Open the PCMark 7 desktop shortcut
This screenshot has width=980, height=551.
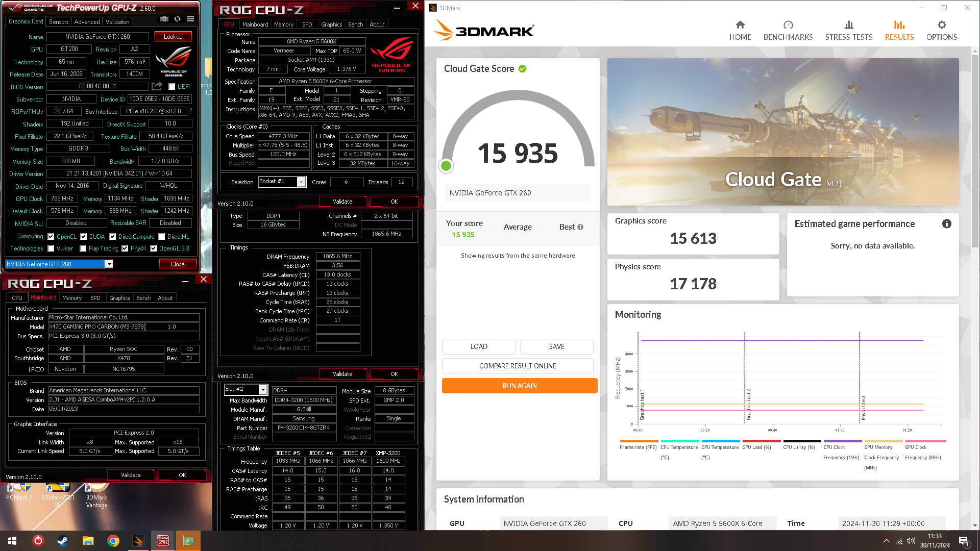19,493
